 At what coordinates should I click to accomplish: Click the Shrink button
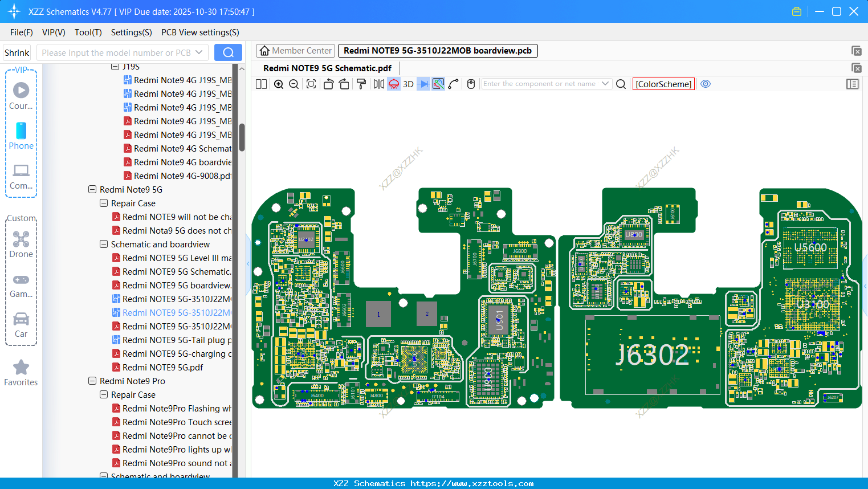click(17, 53)
